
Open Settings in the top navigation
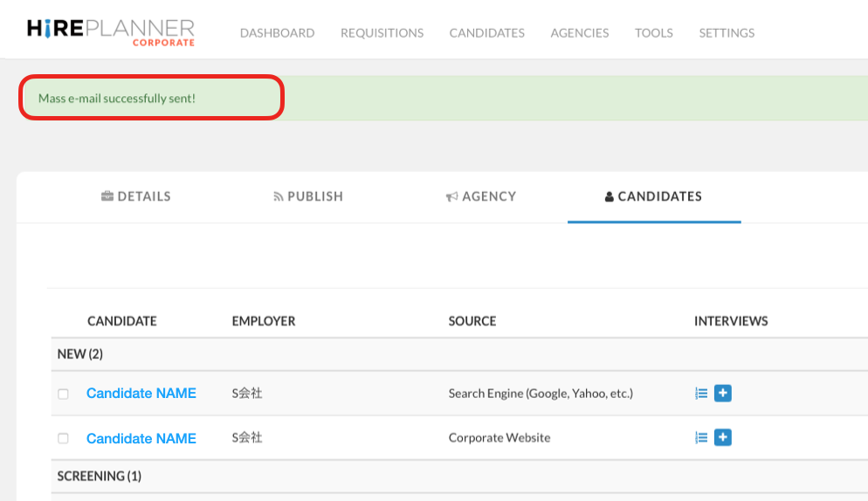[x=727, y=33]
